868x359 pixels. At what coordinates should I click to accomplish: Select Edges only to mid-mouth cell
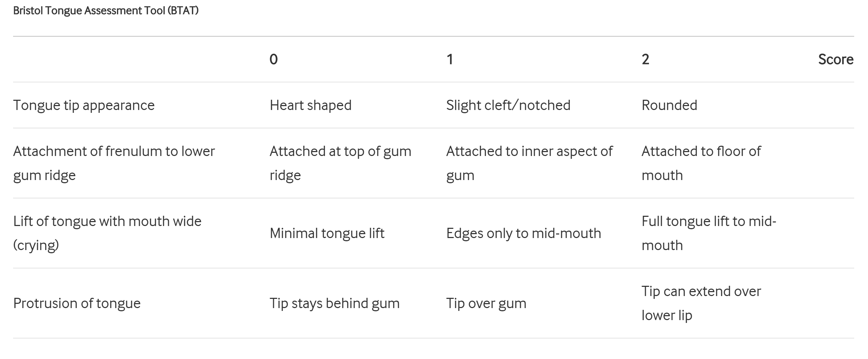click(x=524, y=233)
